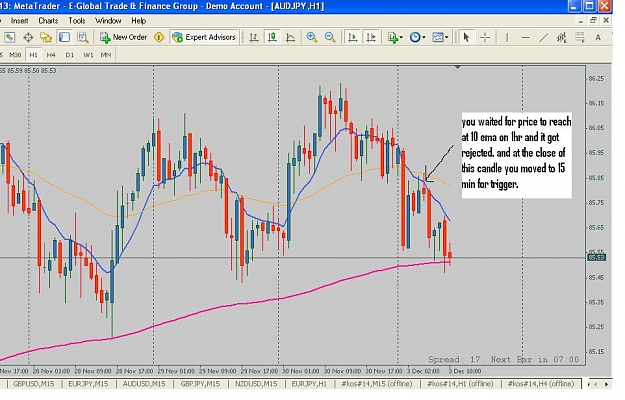Zoom in on the chart
This screenshot has width=625, height=400.
click(311, 37)
